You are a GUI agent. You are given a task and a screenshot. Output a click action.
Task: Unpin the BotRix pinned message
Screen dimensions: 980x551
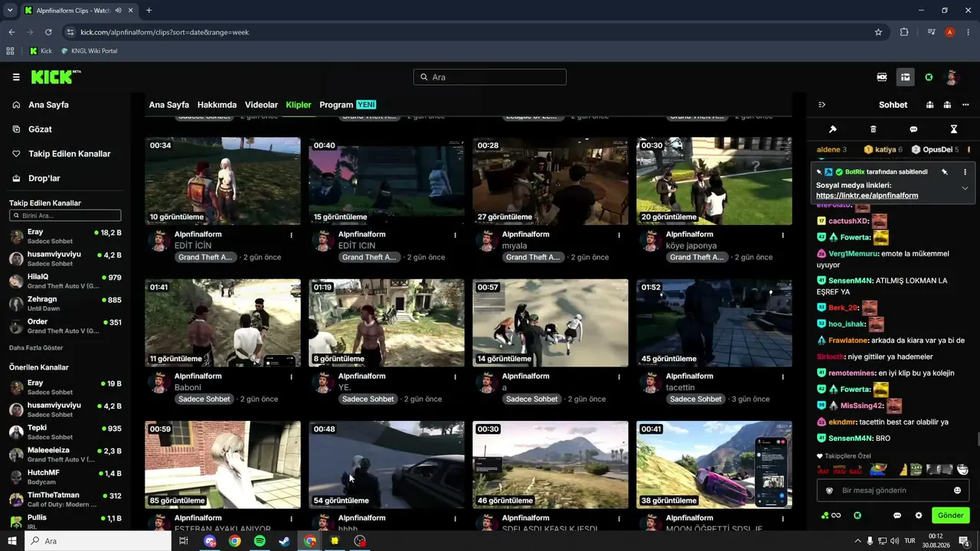[945, 172]
